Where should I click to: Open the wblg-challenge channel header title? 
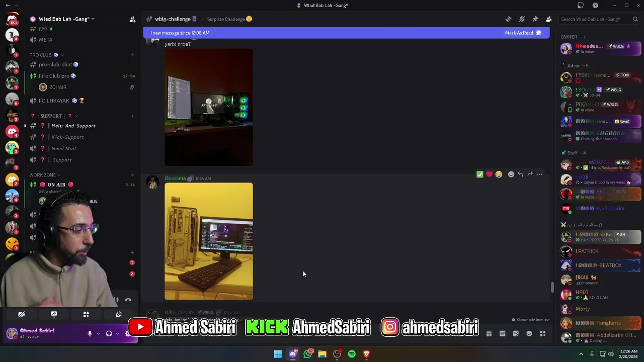coord(173,19)
